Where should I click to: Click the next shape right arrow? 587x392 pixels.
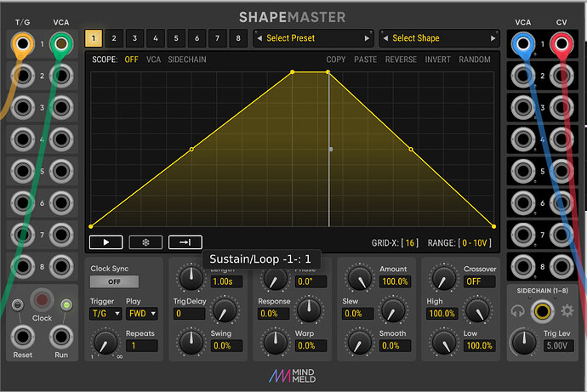[x=492, y=38]
